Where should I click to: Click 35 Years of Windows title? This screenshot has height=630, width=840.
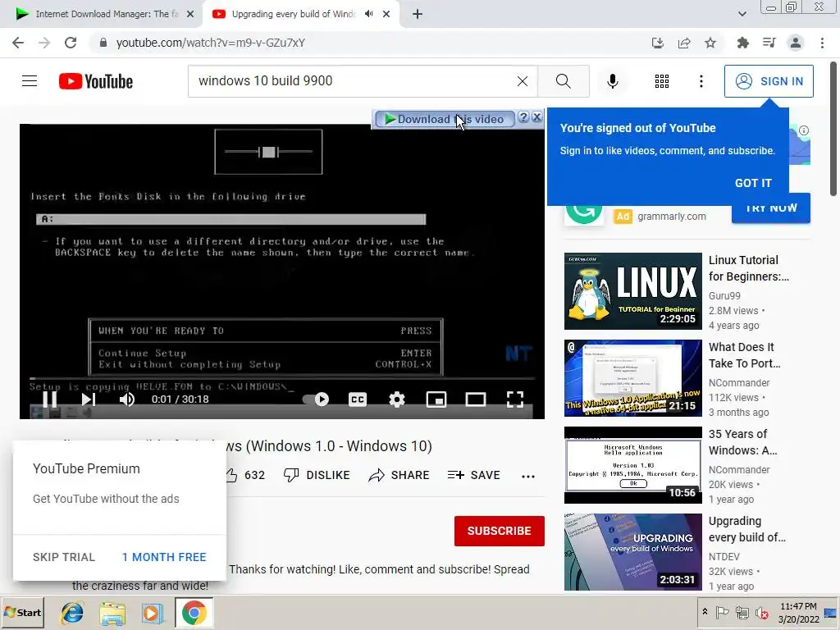click(742, 442)
